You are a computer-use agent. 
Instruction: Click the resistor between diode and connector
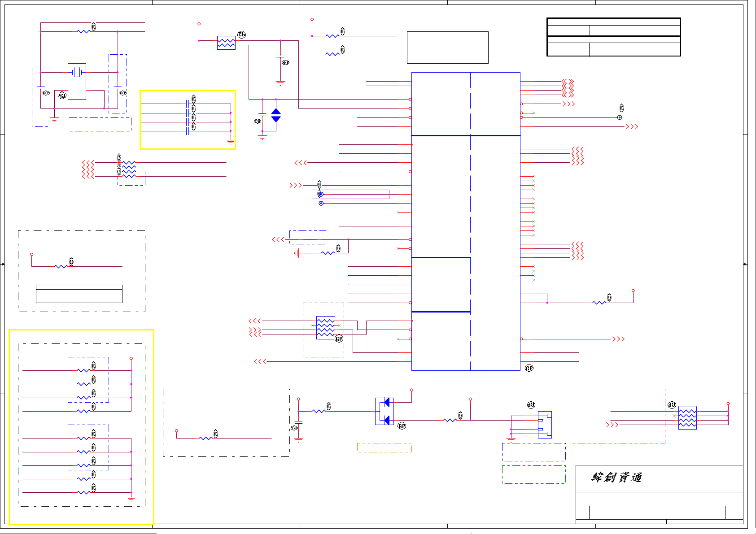(450, 420)
